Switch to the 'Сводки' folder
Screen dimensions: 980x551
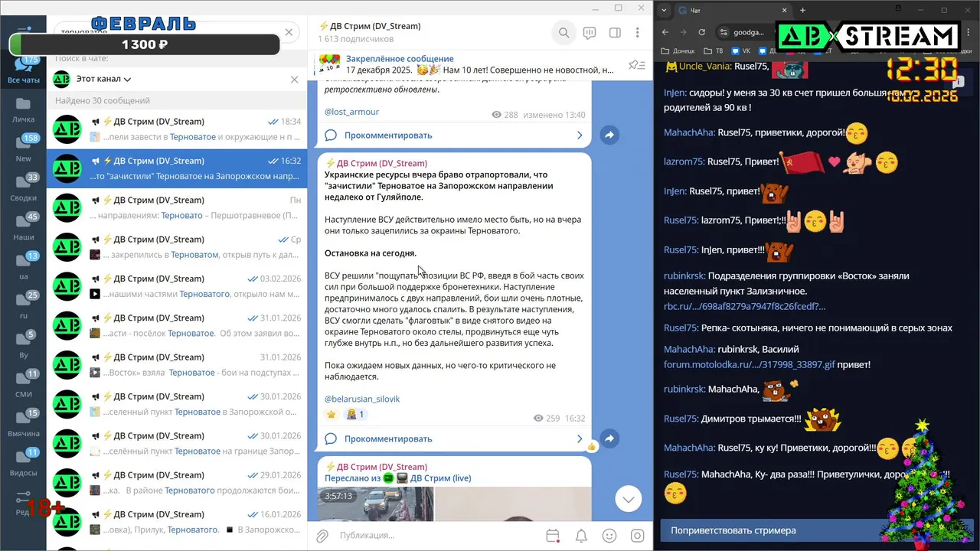pyautogui.click(x=24, y=187)
